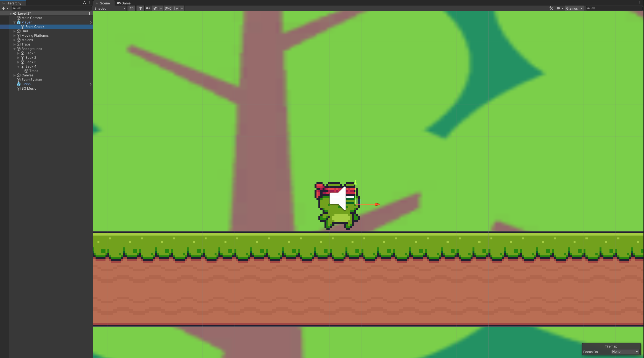644x358 pixels.
Task: Select the Player prefab object
Action: point(27,22)
